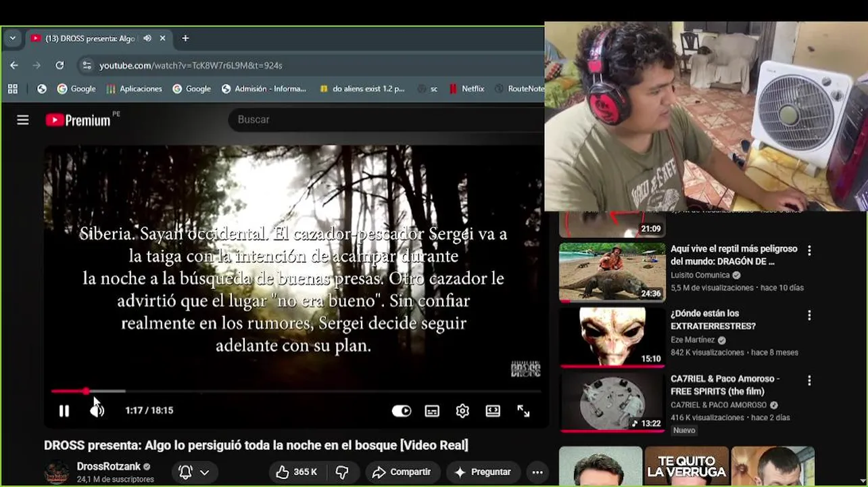Open options for the Eze Martínez video
Image resolution: width=868 pixels, height=487 pixels.
point(809,316)
